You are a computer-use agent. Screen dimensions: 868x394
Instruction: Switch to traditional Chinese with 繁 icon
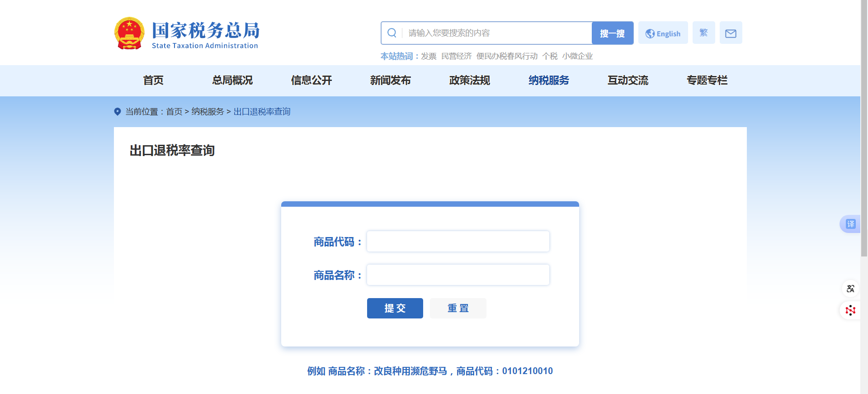703,33
